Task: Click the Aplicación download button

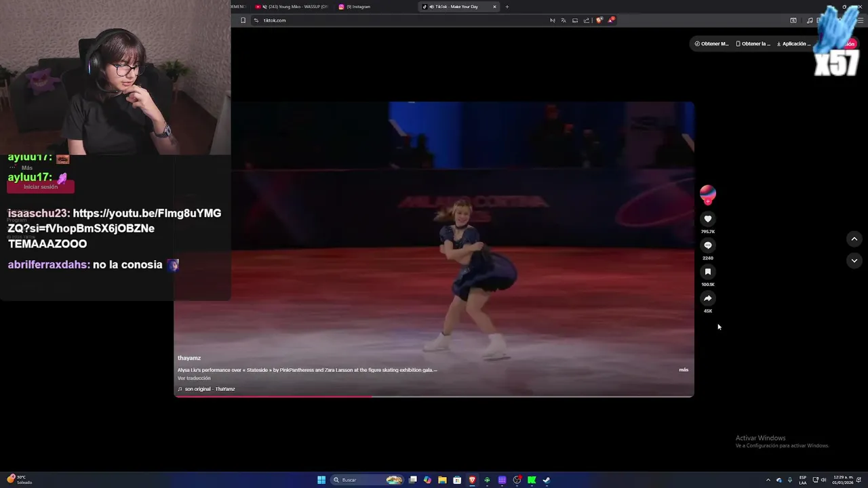Action: click(x=793, y=43)
